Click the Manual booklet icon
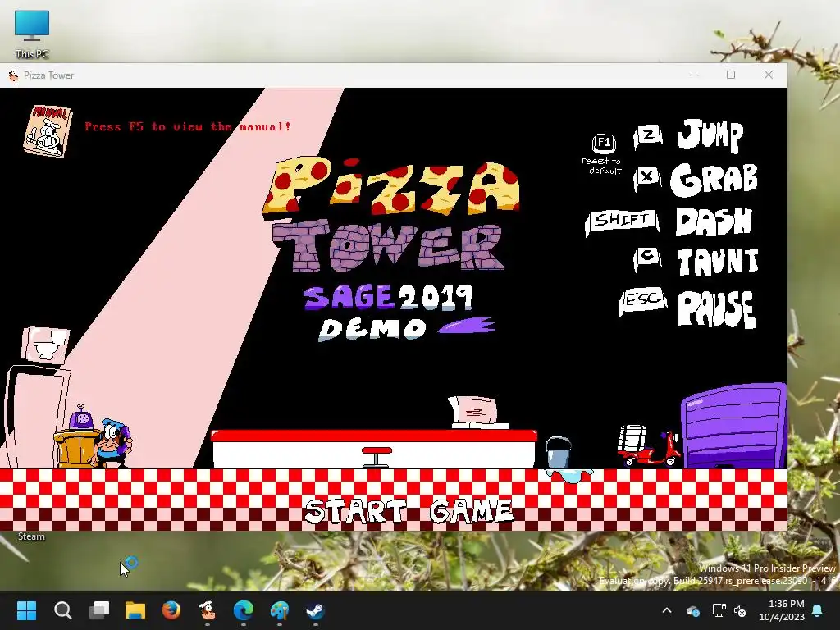 47,130
